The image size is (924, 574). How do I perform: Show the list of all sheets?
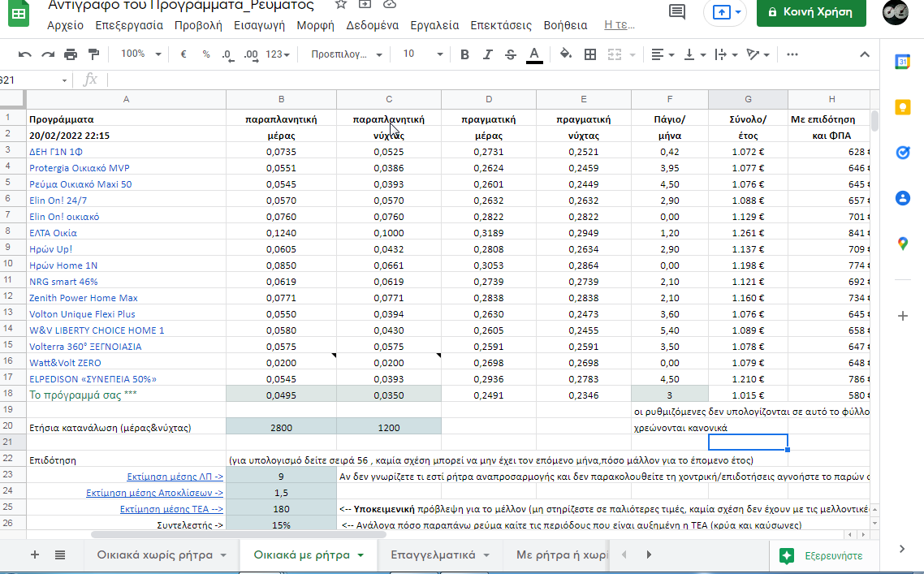pyautogui.click(x=60, y=555)
